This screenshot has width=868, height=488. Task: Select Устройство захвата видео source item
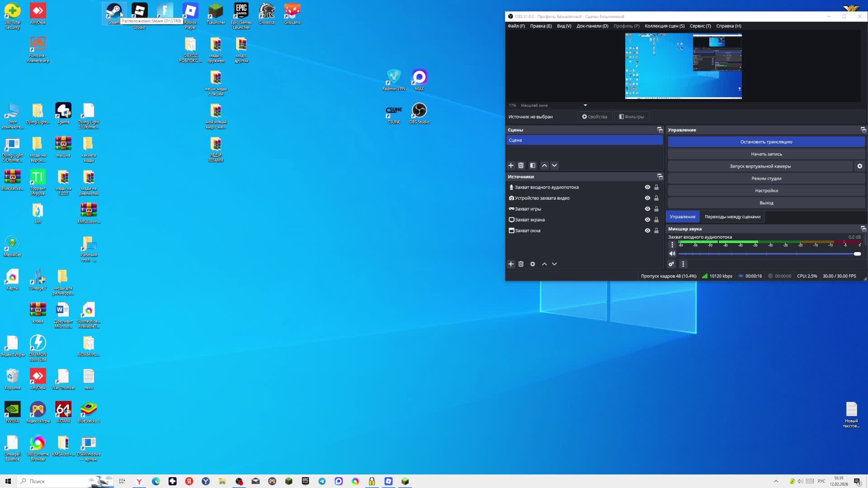coord(542,198)
